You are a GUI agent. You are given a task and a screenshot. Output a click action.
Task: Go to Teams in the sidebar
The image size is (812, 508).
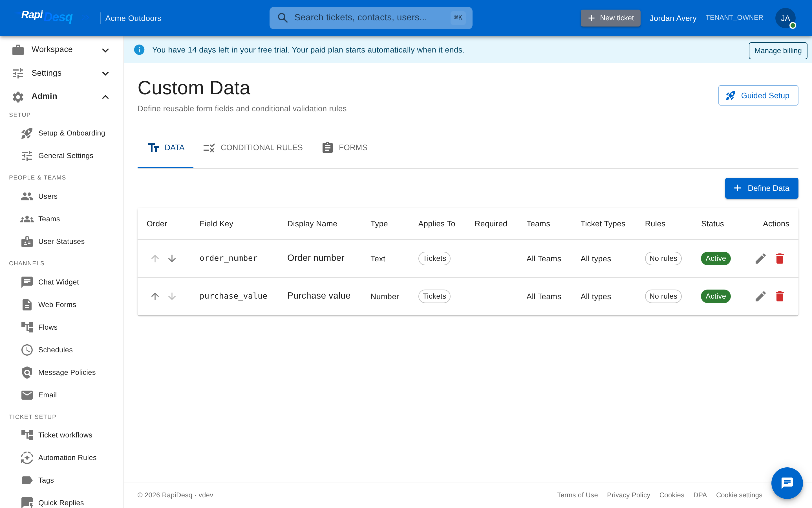62,219
